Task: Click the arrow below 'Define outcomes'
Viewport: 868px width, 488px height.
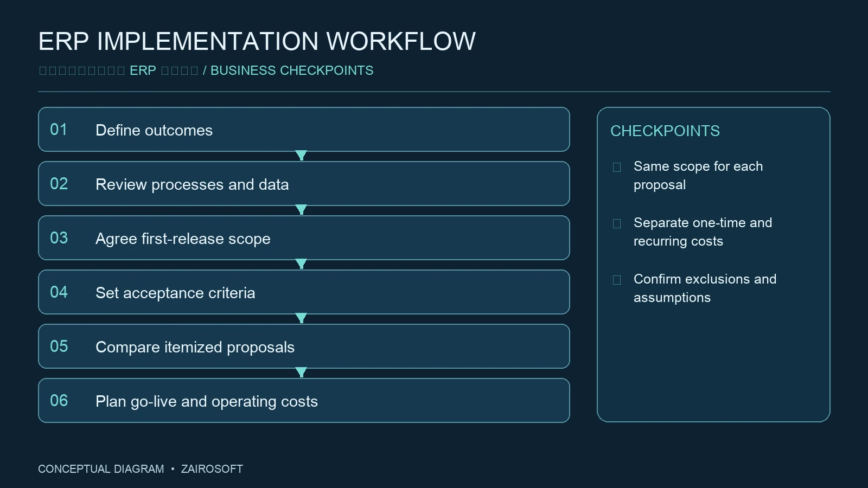Action: pos(301,156)
